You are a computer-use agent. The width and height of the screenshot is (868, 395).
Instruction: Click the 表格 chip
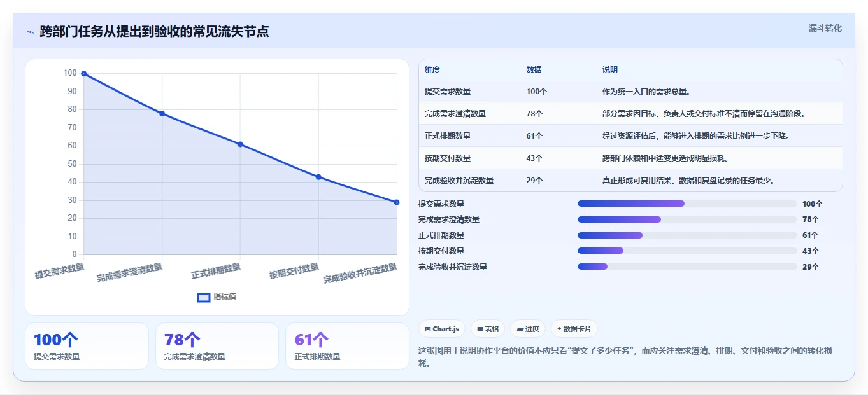488,329
